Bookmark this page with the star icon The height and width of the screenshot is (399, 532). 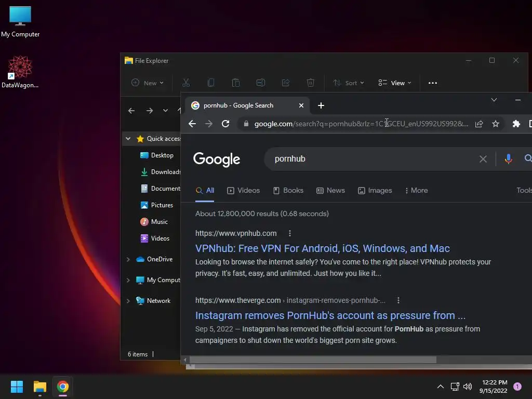[496, 124]
